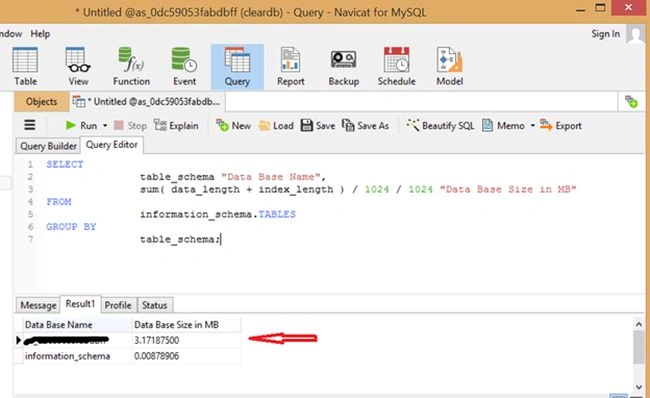
Task: Click the SELECT keyword in editor
Action: click(65, 165)
